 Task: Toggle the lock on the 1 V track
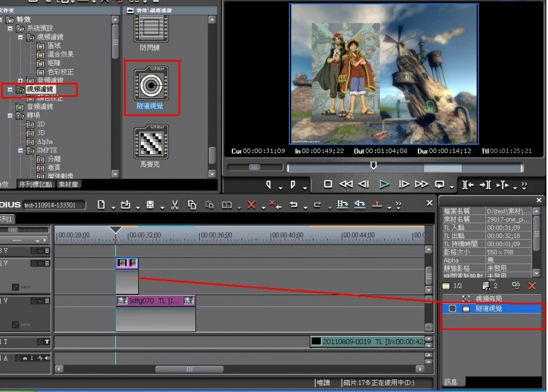(34, 301)
